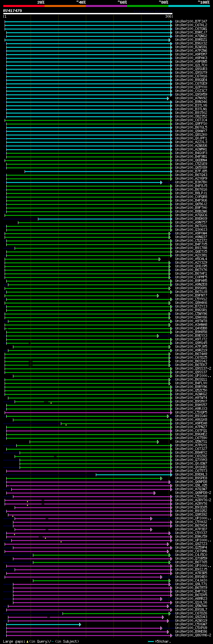Click arrowhead ending the A5CAL4 alignment
This screenshot has width=213, height=644.
(160, 259)
